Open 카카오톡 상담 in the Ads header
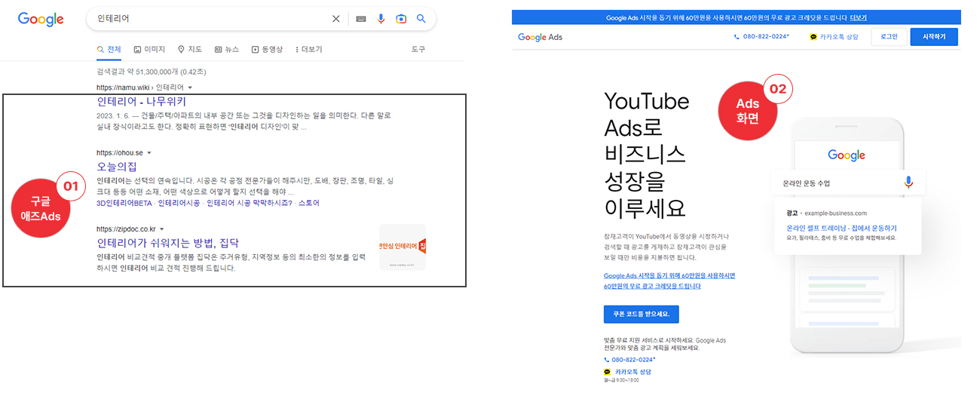The image size is (980, 399). 840,37
